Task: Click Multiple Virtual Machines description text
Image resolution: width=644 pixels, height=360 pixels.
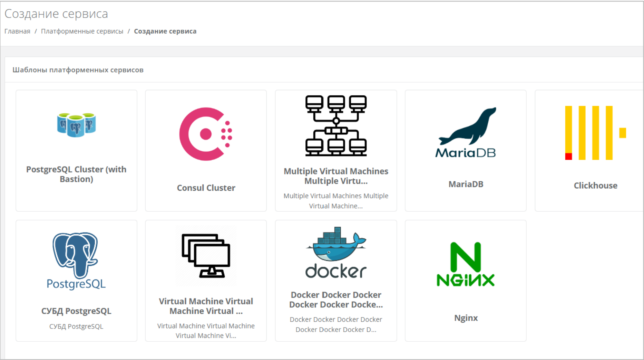Action: click(336, 201)
